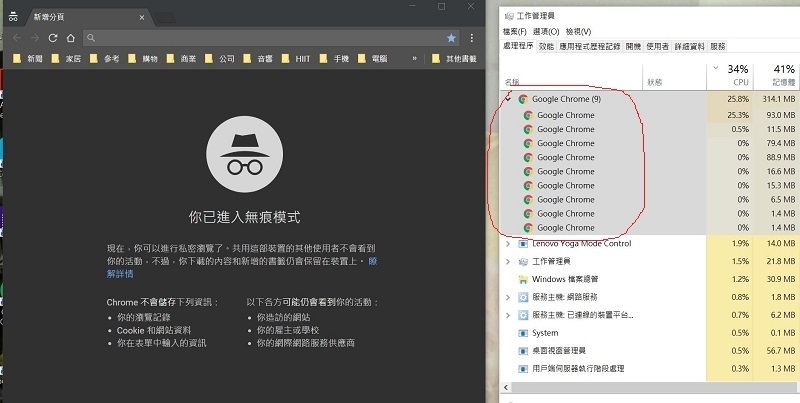Click the magnifier icon in address bar
Viewport: 800px width, 403px height.
tap(91, 38)
